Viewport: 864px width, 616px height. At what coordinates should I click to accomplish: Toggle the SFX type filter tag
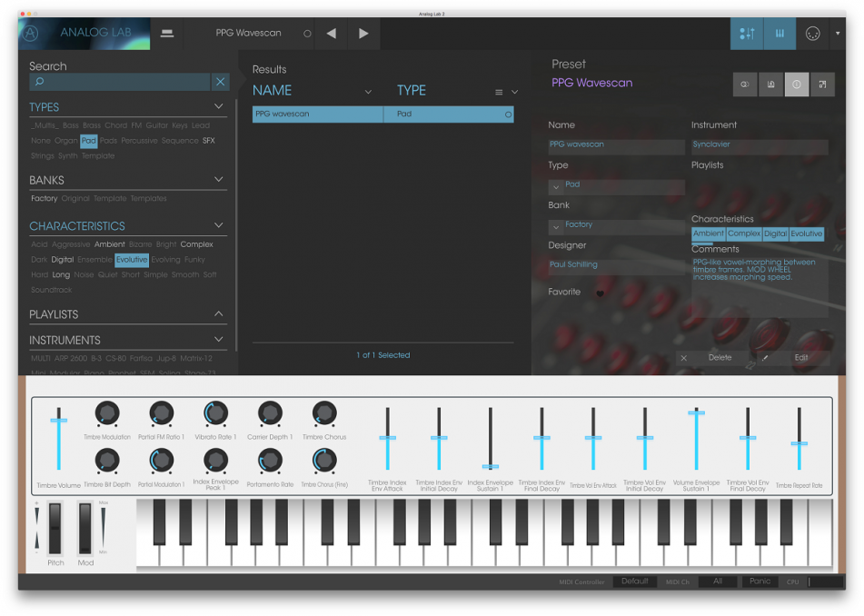click(209, 141)
